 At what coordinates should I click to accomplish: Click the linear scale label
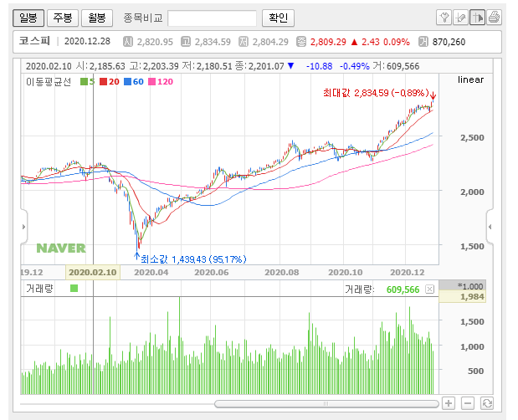tap(470, 80)
